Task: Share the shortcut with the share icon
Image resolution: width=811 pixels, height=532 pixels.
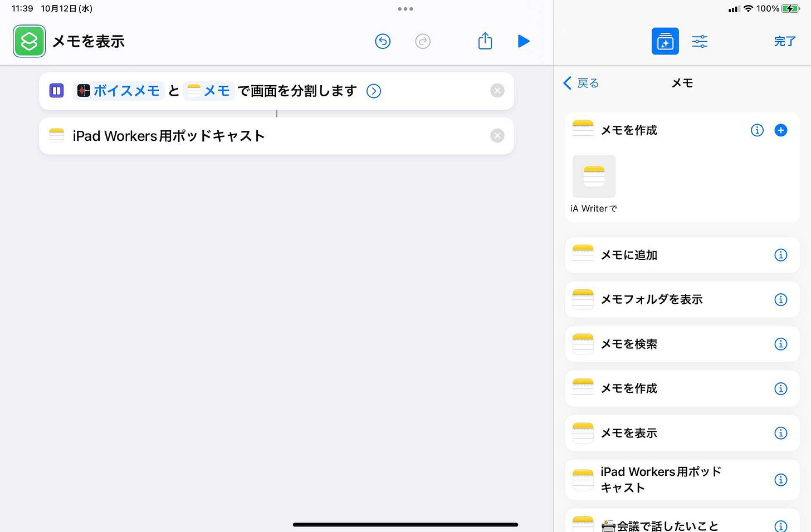Action: pyautogui.click(x=485, y=41)
